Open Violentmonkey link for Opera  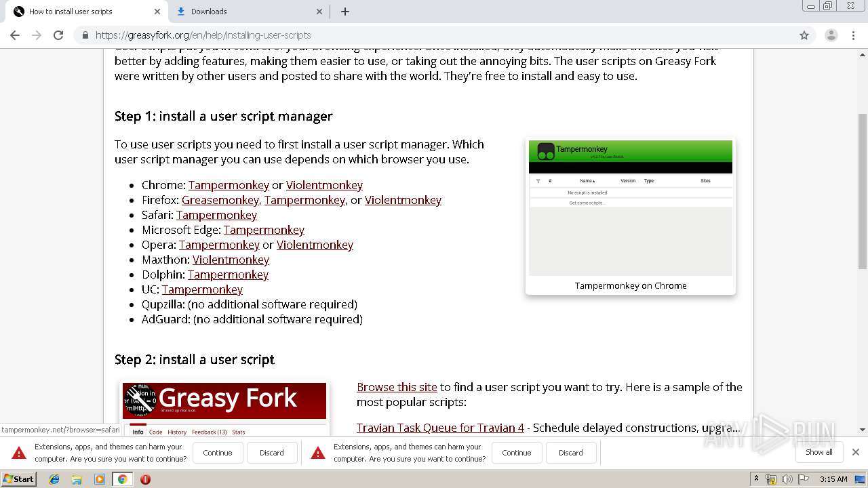pos(315,245)
